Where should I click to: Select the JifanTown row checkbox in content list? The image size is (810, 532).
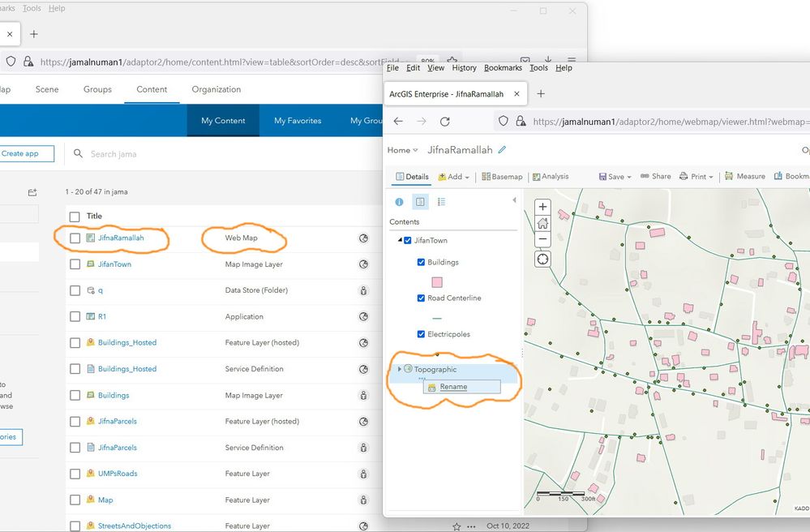click(x=75, y=264)
